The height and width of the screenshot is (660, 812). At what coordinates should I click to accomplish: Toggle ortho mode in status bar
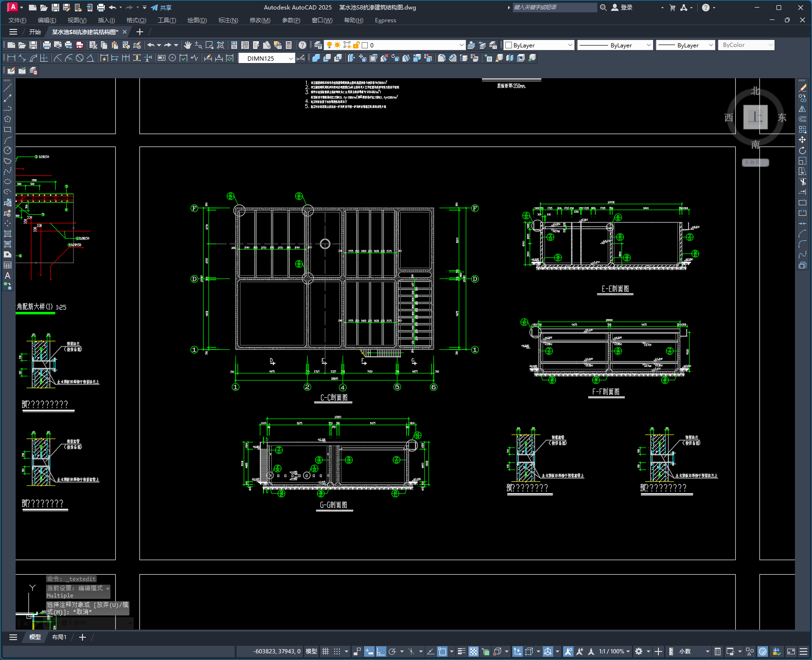pyautogui.click(x=381, y=651)
